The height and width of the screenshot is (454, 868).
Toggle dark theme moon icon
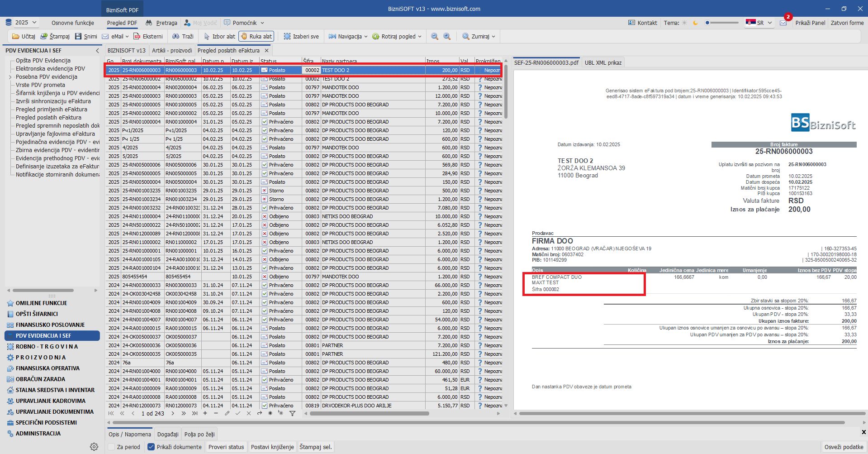(x=695, y=23)
